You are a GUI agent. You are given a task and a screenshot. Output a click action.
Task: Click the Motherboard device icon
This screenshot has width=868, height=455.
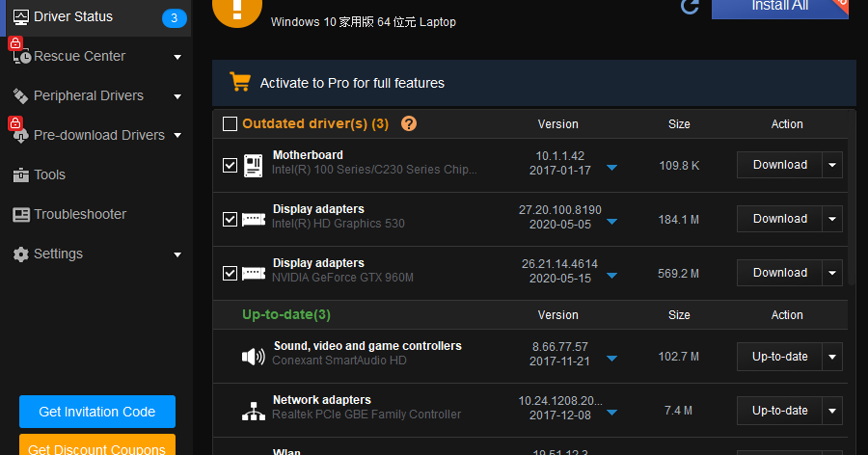[253, 166]
